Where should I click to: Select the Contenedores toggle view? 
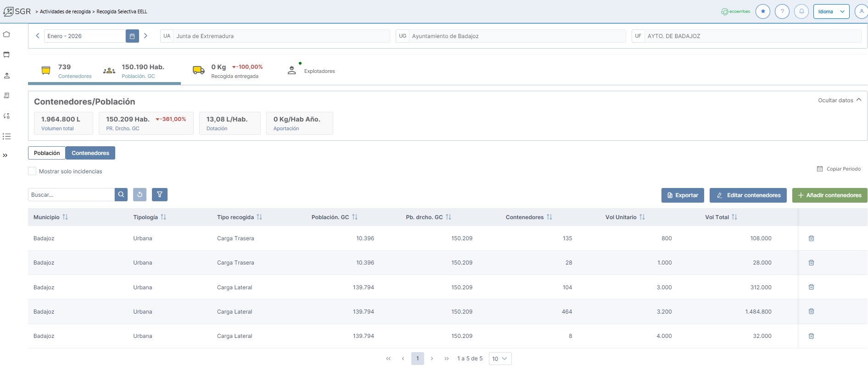pyautogui.click(x=90, y=153)
